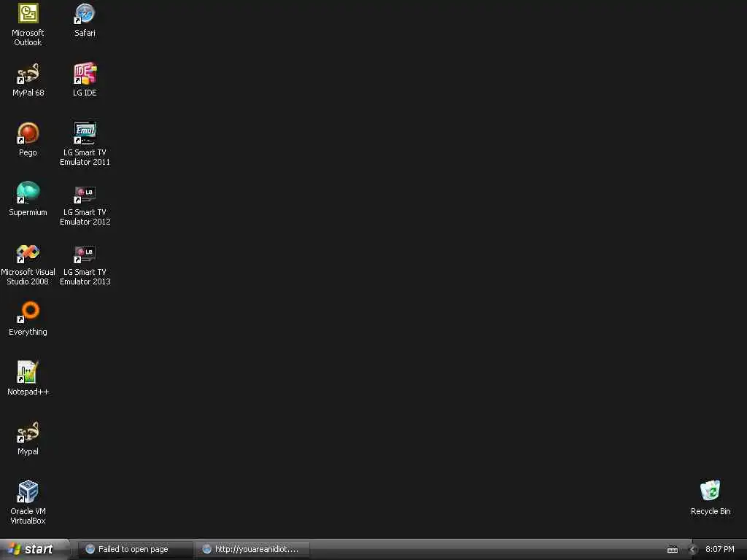
Task: Switch to youareanidiot taskbar window
Action: tap(253, 549)
